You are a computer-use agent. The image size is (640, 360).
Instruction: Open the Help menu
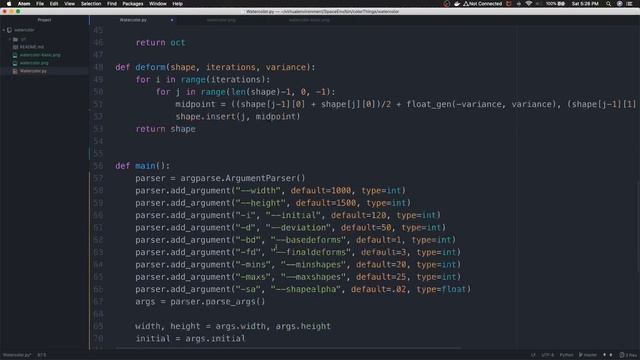point(178,4)
